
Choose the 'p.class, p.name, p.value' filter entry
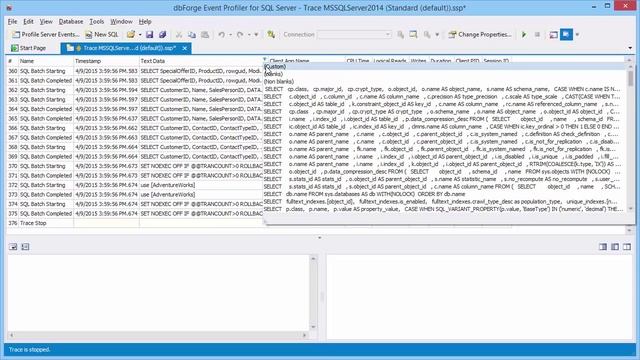[443, 209]
